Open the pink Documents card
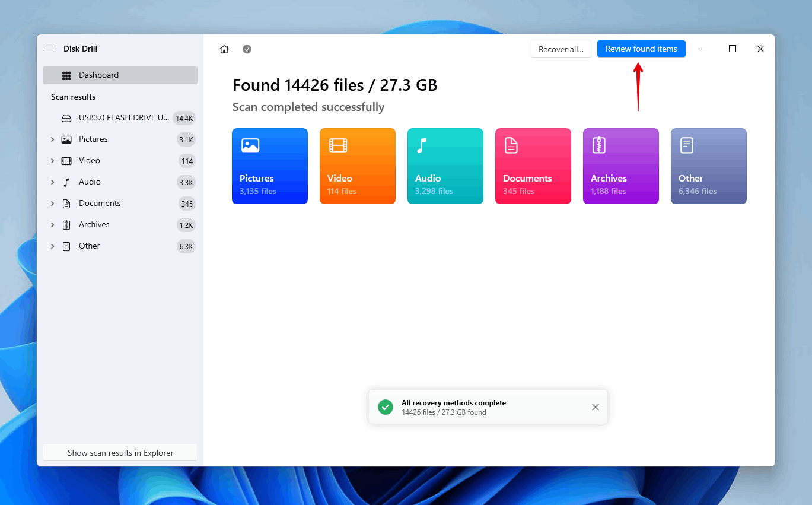This screenshot has height=505, width=812. [533, 166]
